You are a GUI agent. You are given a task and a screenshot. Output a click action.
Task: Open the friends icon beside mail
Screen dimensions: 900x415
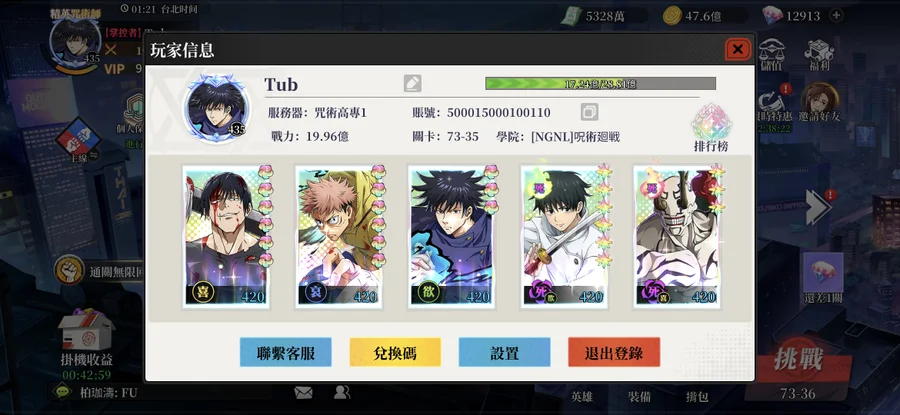coord(342,393)
